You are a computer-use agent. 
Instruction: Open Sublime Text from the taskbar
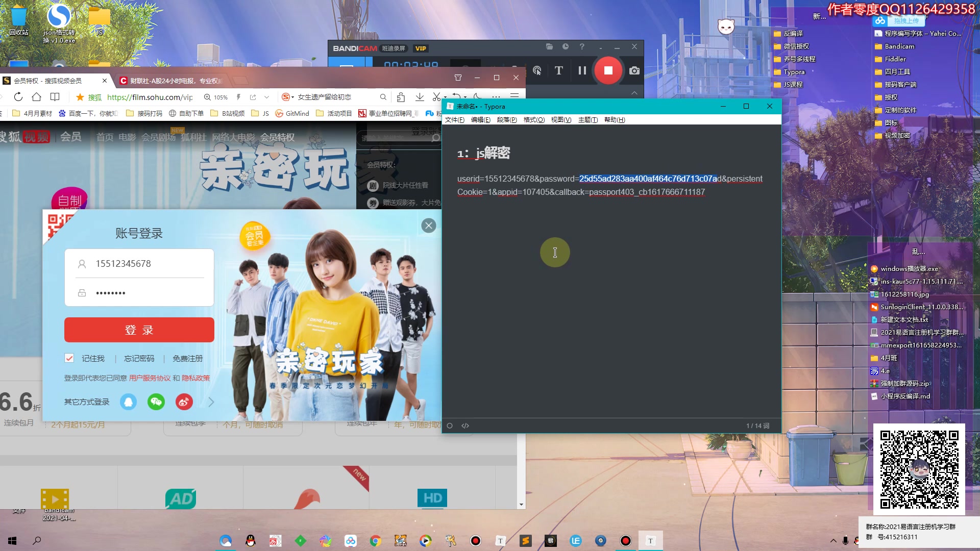[x=526, y=541]
